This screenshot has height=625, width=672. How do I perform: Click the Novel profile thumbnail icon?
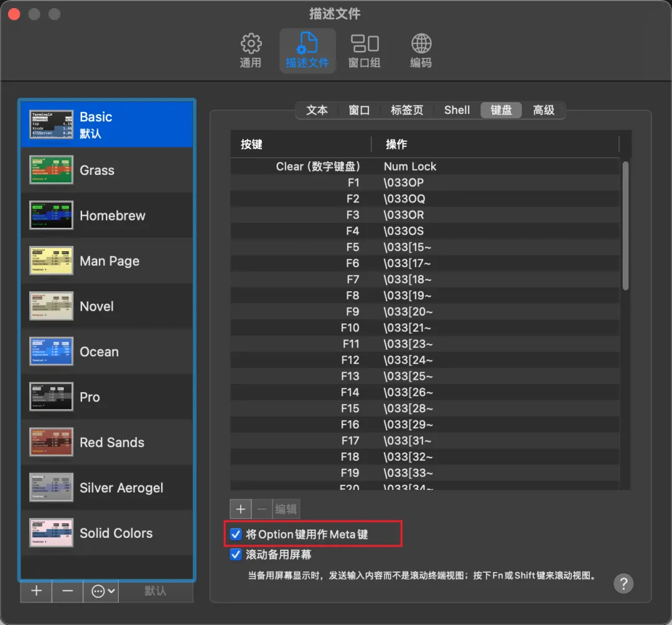click(x=51, y=306)
